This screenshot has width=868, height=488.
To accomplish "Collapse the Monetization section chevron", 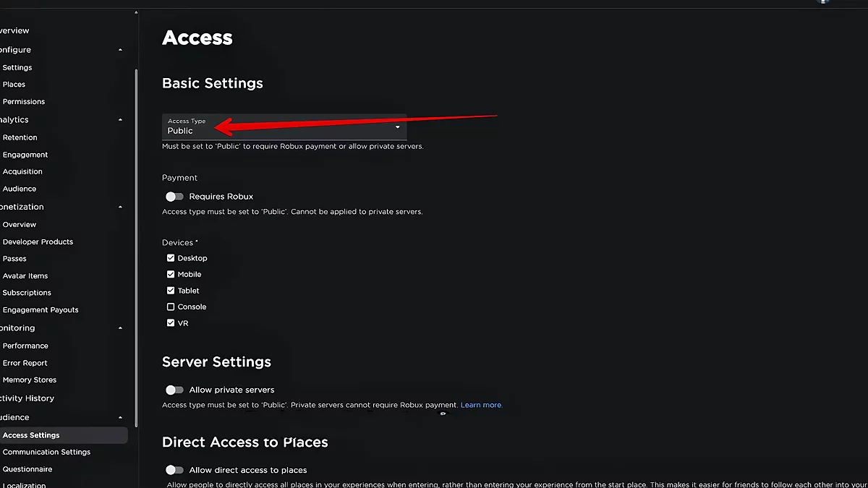I will tap(120, 207).
